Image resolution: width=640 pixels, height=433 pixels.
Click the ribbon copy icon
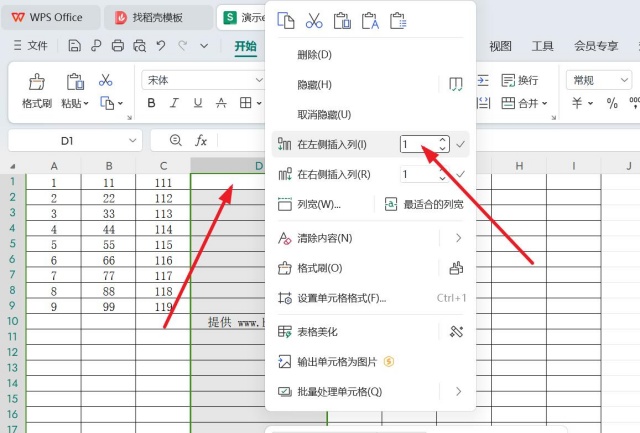107,103
